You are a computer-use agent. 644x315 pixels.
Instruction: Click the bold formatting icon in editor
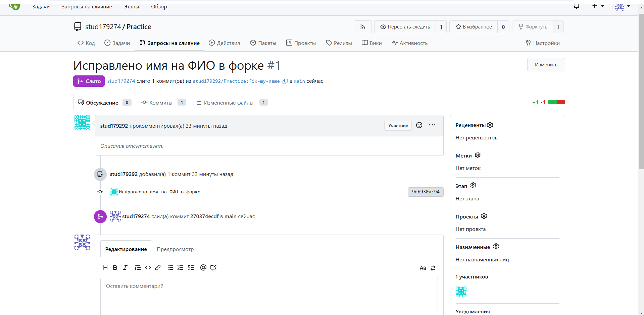(115, 267)
